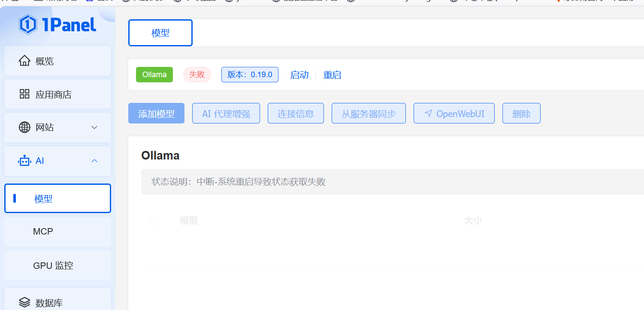Screen dimensions: 644x310
Task: Click the globe icon beside 网站
Action: pos(24,127)
